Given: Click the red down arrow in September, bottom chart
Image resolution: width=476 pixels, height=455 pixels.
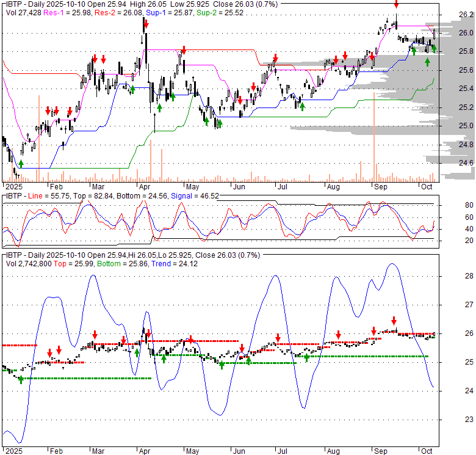Looking at the screenshot, I should coord(394,321).
